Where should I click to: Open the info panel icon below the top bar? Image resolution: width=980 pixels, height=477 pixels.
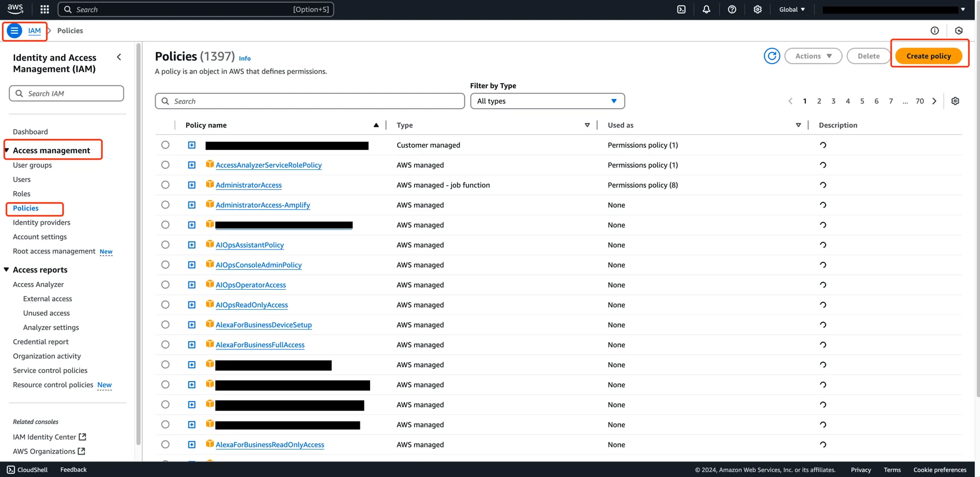tap(935, 31)
